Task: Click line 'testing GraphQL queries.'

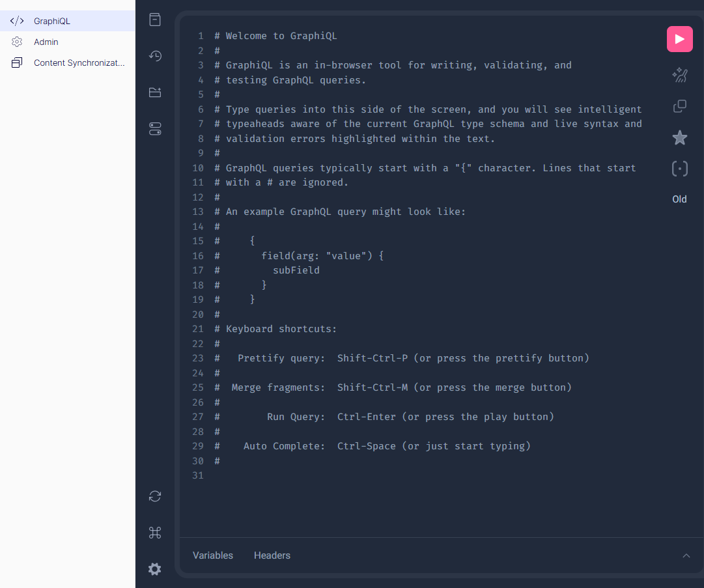Action: tap(290, 80)
